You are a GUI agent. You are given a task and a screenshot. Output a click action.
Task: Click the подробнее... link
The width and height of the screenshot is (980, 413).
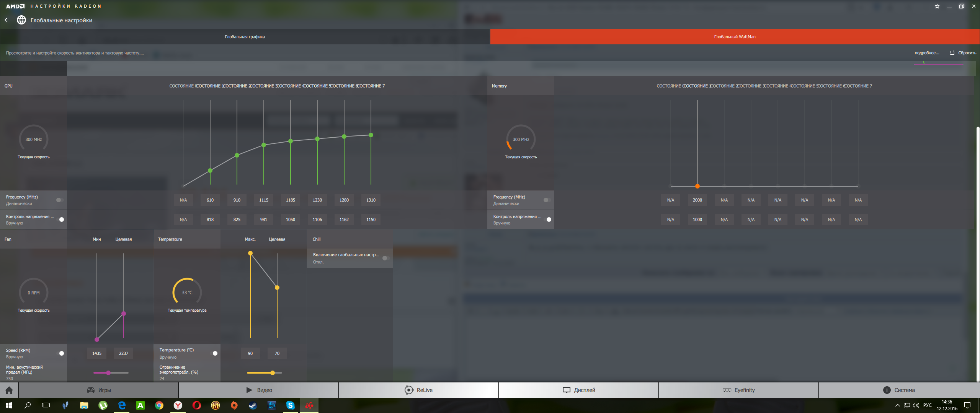[927, 53]
